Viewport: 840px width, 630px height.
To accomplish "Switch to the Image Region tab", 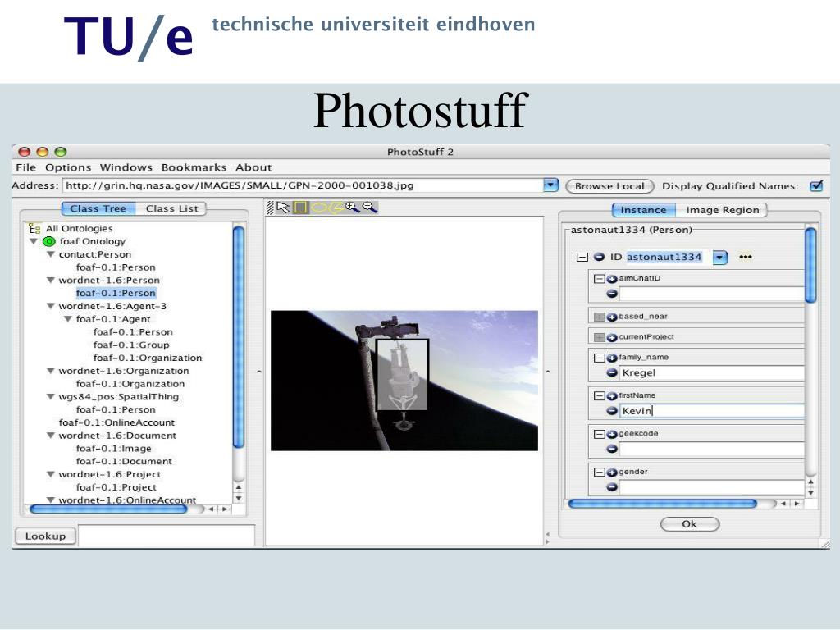I will click(722, 210).
